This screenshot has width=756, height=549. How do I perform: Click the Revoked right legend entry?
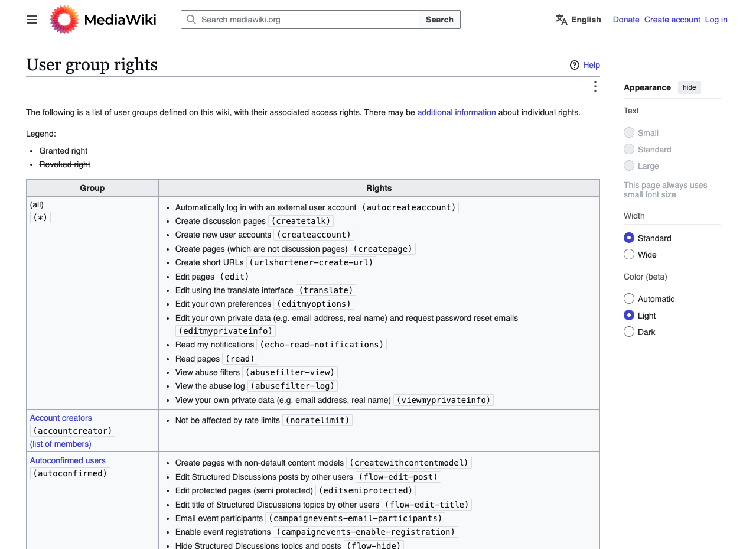[65, 164]
